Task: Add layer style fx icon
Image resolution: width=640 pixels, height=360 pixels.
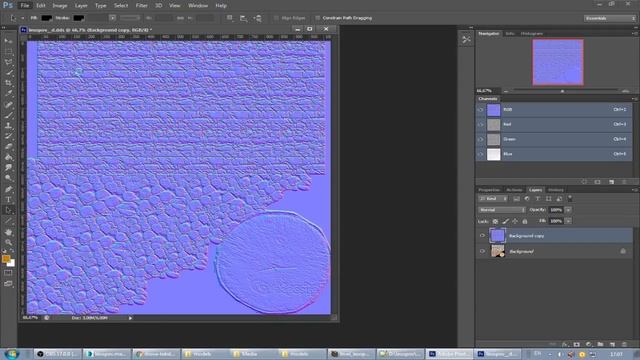Action: click(x=565, y=344)
